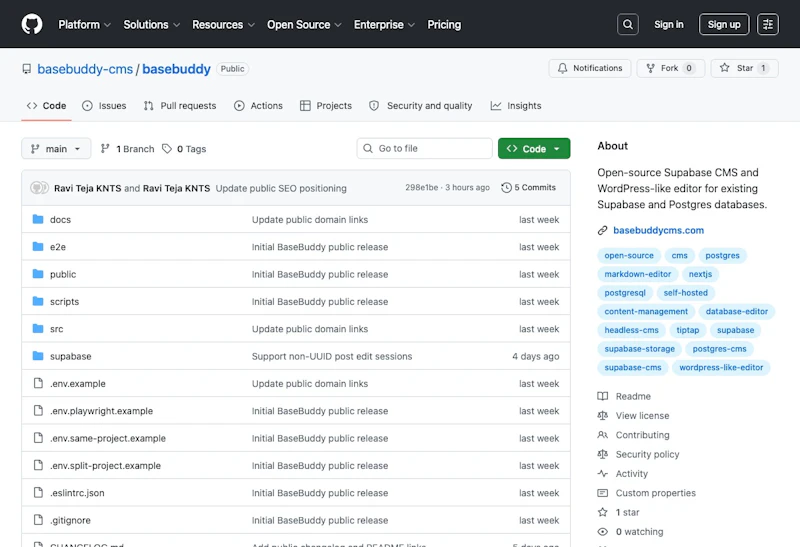This screenshot has width=800, height=547.
Task: Open 'Support non-UUID post edit sessions' commit
Action: pyautogui.click(x=332, y=356)
